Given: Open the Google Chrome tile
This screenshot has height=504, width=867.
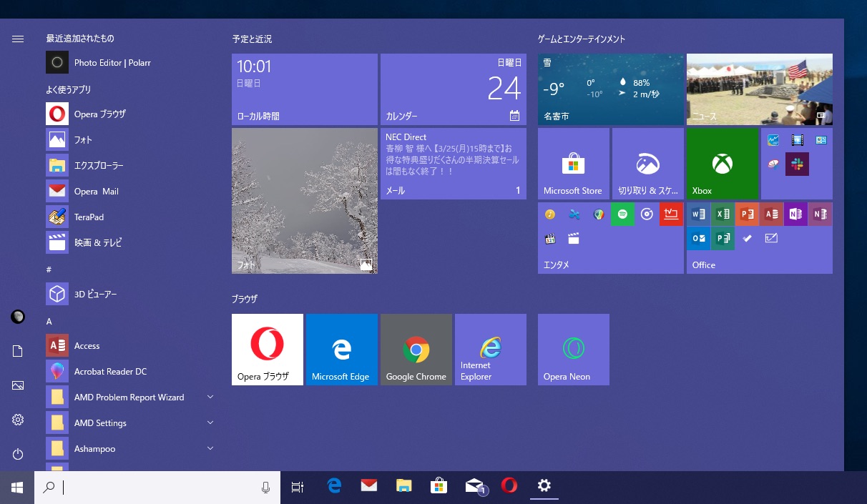Looking at the screenshot, I should click(416, 350).
